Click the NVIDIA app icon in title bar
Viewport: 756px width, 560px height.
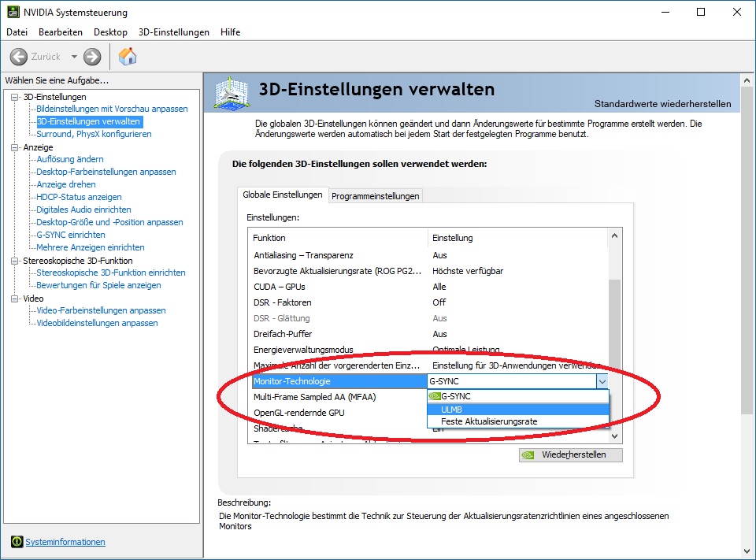(x=13, y=12)
